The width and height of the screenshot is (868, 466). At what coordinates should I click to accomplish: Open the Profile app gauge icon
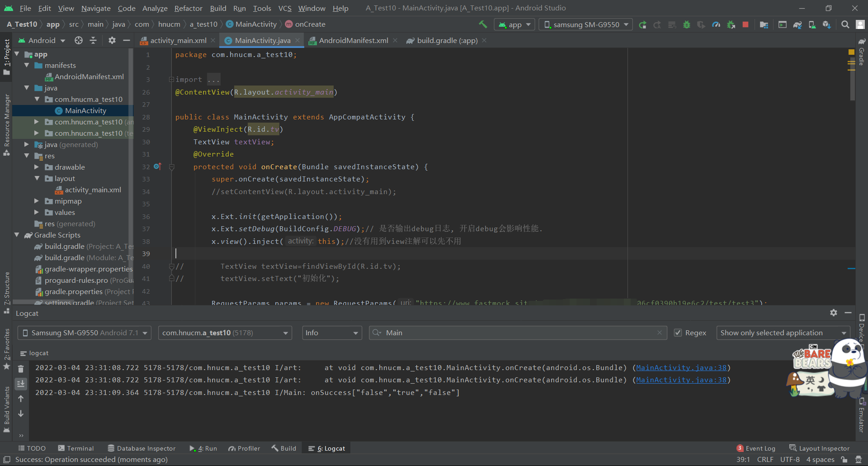coord(716,24)
